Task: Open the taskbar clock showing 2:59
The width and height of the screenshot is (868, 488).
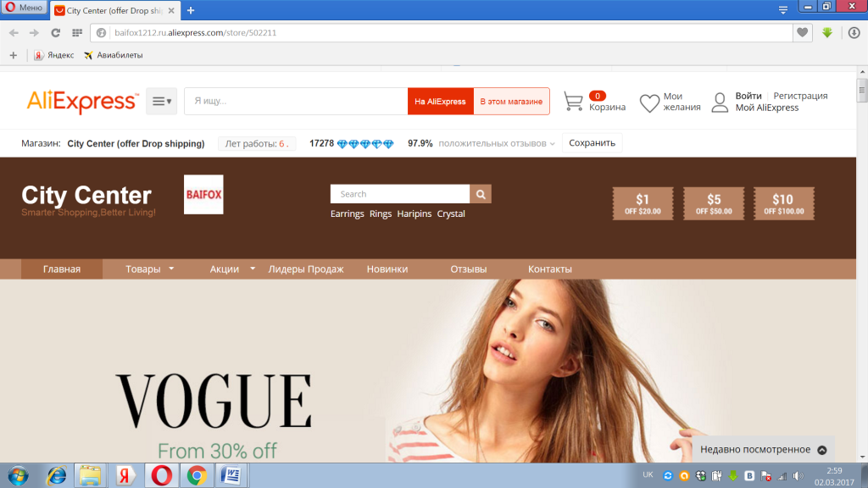Action: pyautogui.click(x=834, y=476)
